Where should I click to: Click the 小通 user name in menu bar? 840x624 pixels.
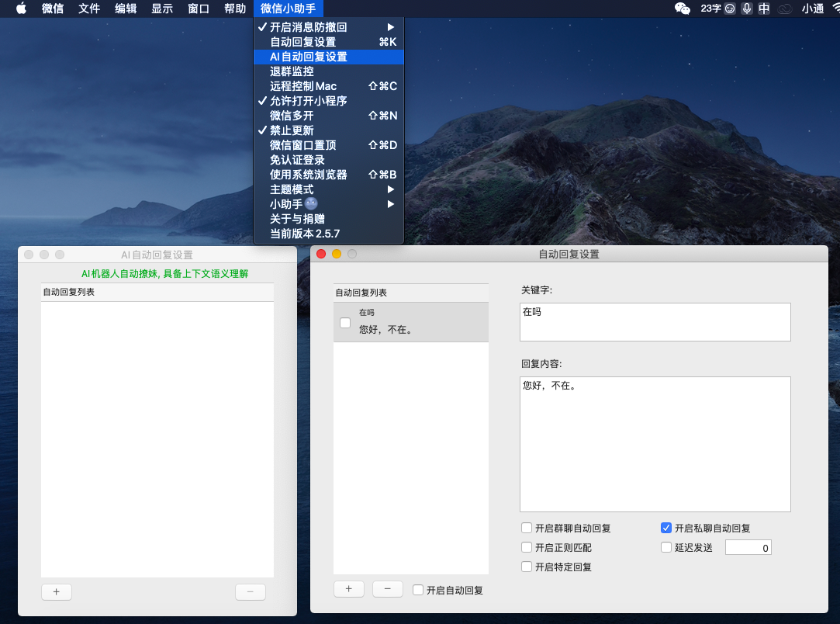tap(813, 9)
